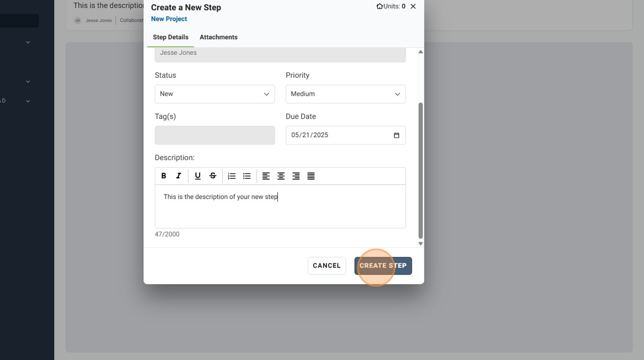Click the Units: 0 label
644x360 pixels.
tap(394, 6)
